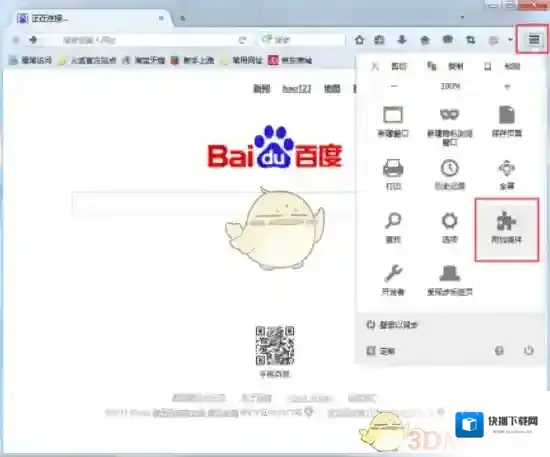Reset zoom via the 100% label
Image resolution: width=550 pixels, height=457 pixels.
[450, 86]
